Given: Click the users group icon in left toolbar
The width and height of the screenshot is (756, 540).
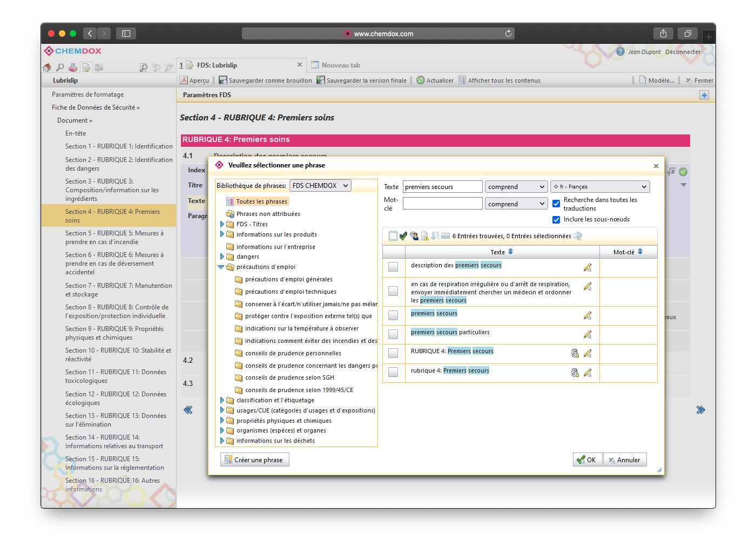Looking at the screenshot, I should point(99,67).
